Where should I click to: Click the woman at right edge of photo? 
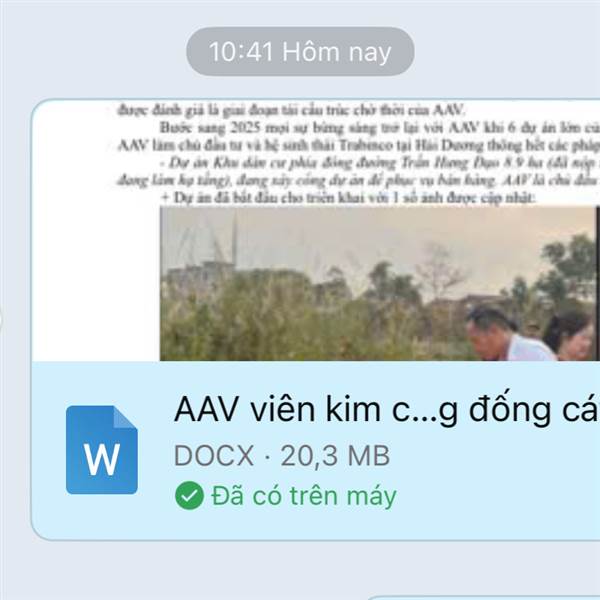pyautogui.click(x=571, y=337)
